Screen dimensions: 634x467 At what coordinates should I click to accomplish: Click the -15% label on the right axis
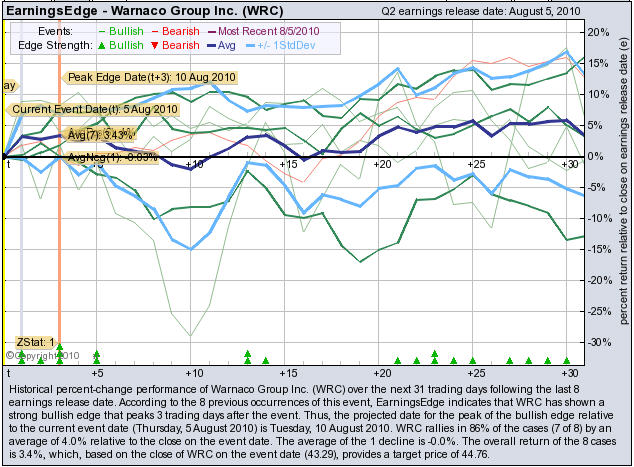tap(600, 249)
